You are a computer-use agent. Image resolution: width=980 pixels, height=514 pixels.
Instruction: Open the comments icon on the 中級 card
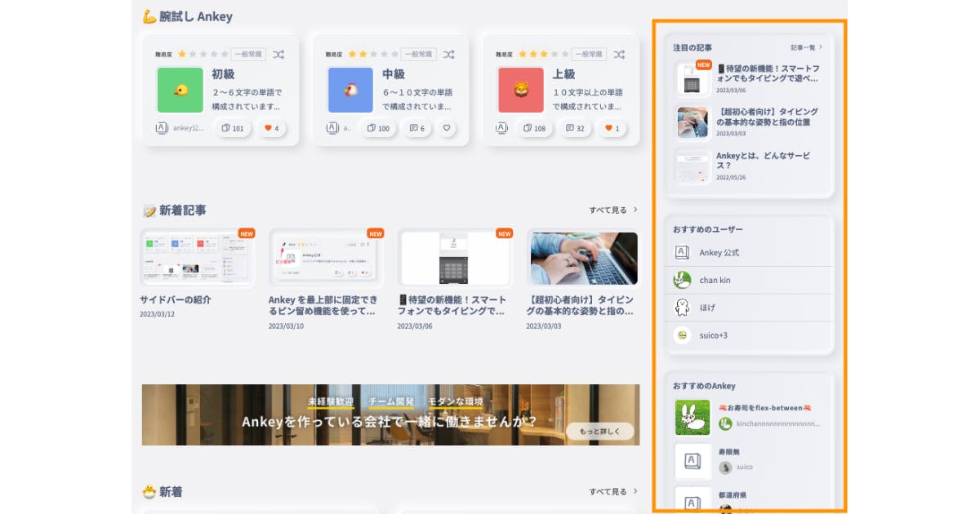416,128
